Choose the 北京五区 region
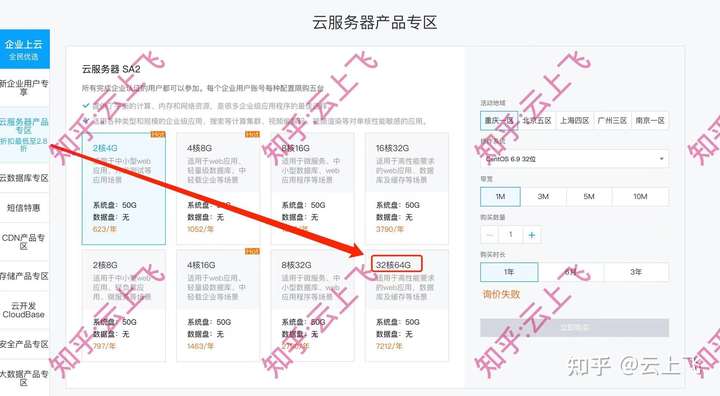The image size is (720, 396). pos(537,120)
